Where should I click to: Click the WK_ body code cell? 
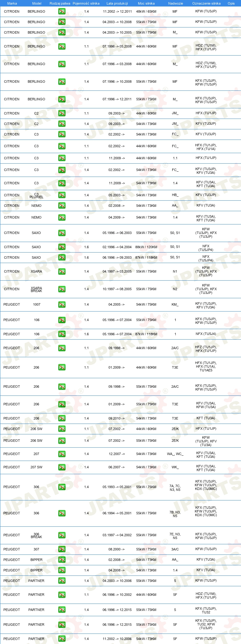click(x=175, y=467)
